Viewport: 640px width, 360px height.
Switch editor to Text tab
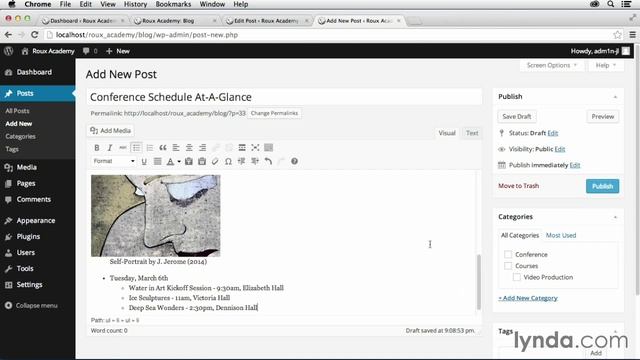coord(472,133)
